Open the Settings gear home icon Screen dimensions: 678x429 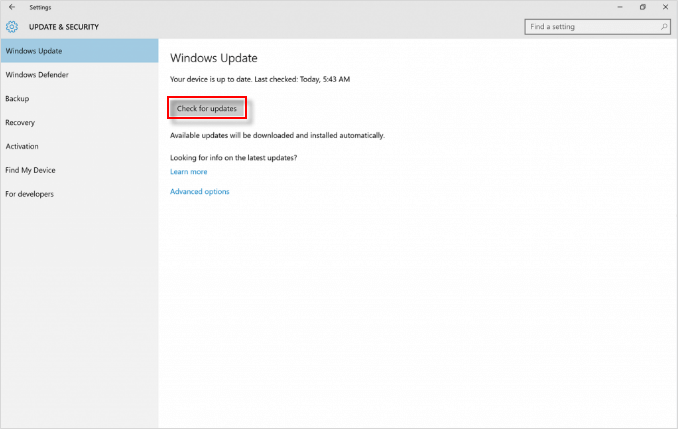(12, 27)
